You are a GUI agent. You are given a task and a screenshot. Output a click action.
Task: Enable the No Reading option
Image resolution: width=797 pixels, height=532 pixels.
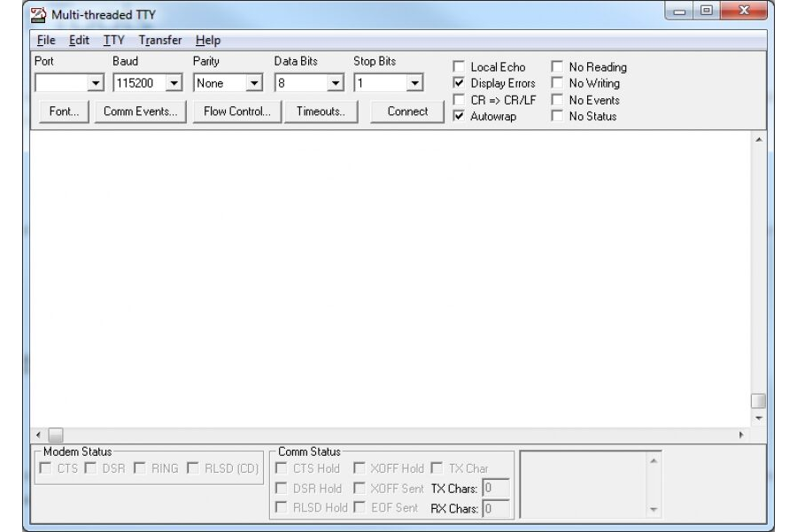point(556,66)
